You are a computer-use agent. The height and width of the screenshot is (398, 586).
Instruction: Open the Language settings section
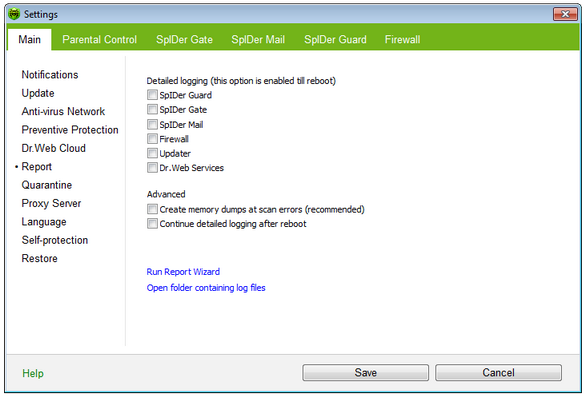[44, 222]
